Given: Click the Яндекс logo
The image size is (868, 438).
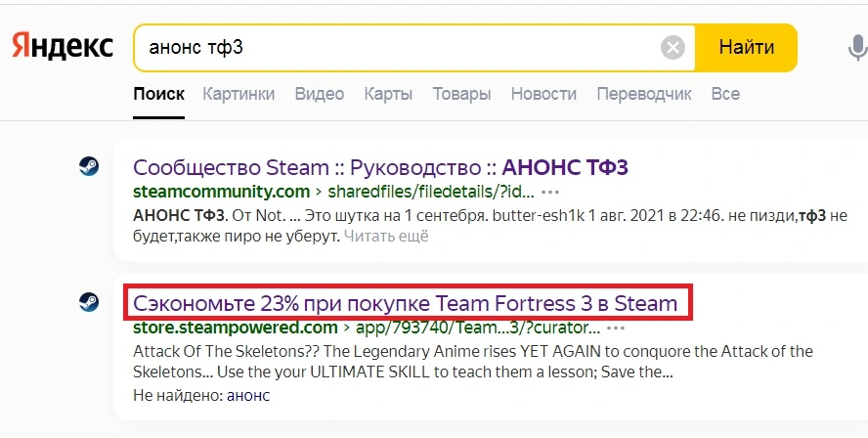Looking at the screenshot, I should (63, 46).
